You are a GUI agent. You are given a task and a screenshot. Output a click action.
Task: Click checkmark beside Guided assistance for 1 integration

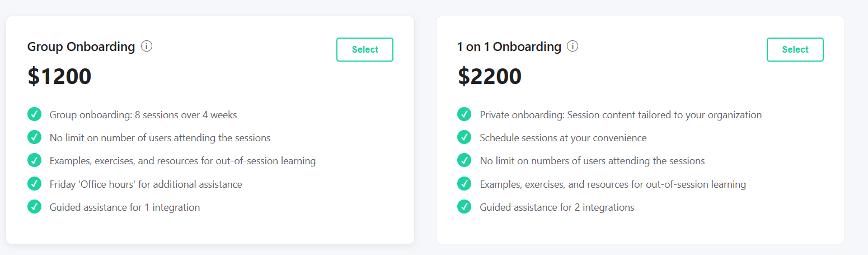35,207
